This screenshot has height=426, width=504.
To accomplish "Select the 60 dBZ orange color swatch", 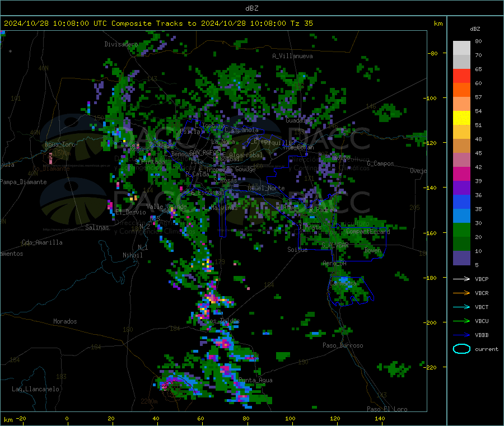I will [461, 90].
